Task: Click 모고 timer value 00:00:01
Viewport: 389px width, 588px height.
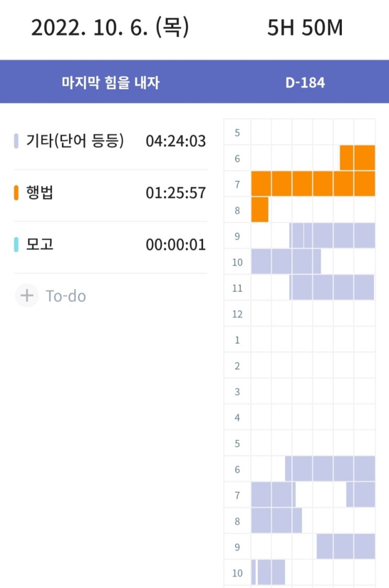Action: [x=176, y=244]
